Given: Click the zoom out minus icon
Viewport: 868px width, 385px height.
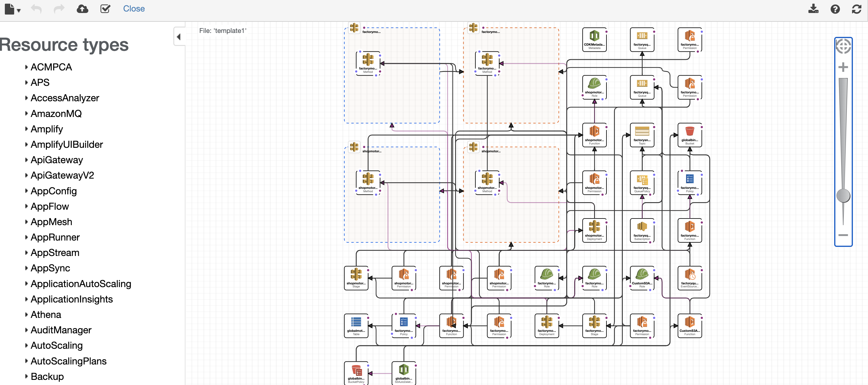Looking at the screenshot, I should (843, 235).
